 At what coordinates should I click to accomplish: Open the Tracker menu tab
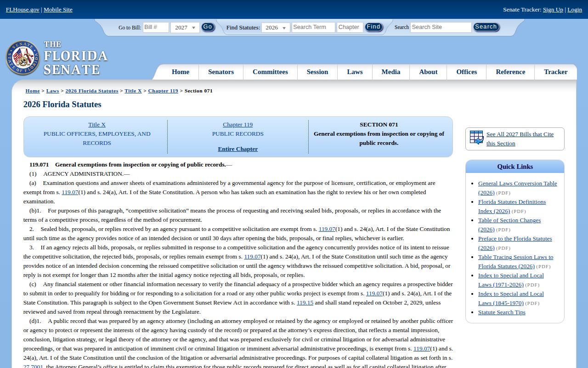(x=556, y=72)
